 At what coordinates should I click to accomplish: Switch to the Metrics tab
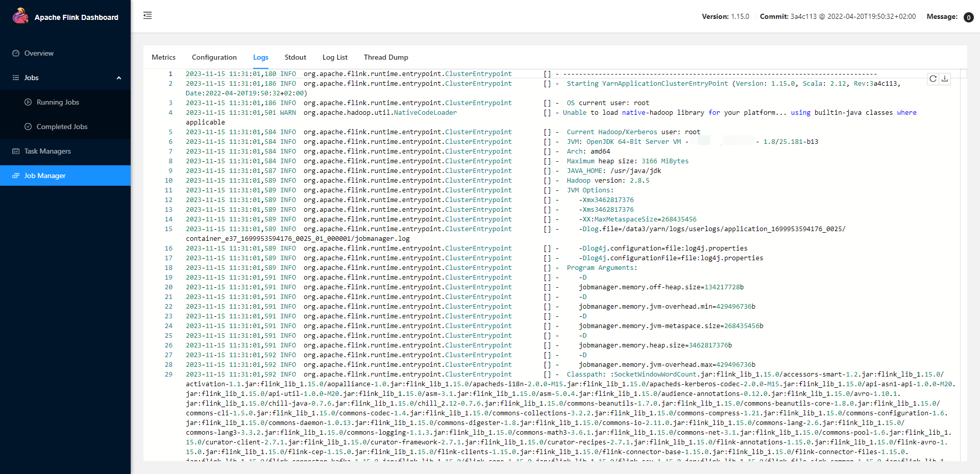click(x=163, y=57)
